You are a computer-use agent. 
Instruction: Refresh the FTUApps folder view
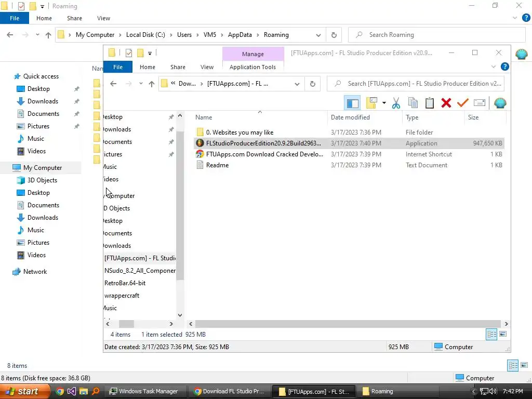click(x=312, y=84)
